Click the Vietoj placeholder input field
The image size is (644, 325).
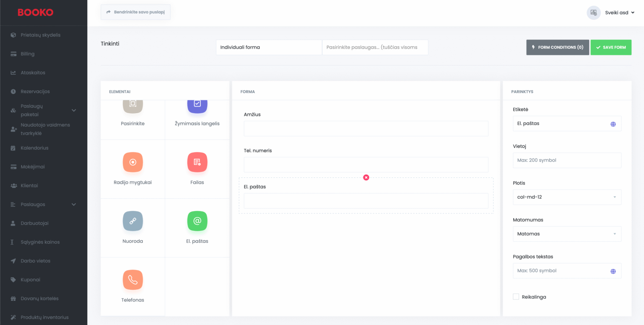[x=567, y=160]
